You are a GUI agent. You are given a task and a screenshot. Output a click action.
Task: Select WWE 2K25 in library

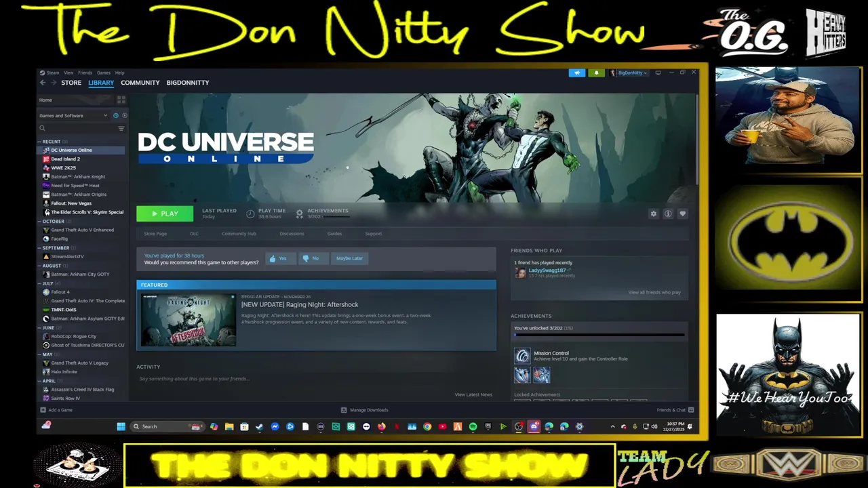click(x=63, y=168)
